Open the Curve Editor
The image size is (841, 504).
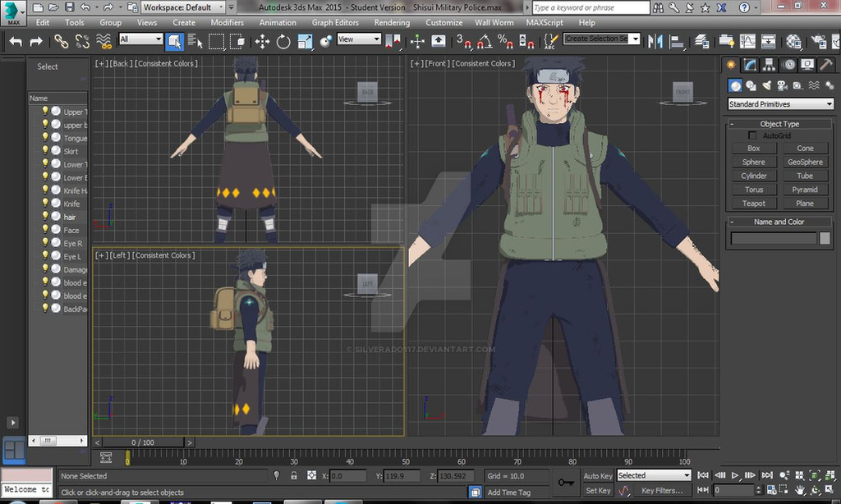(x=747, y=41)
